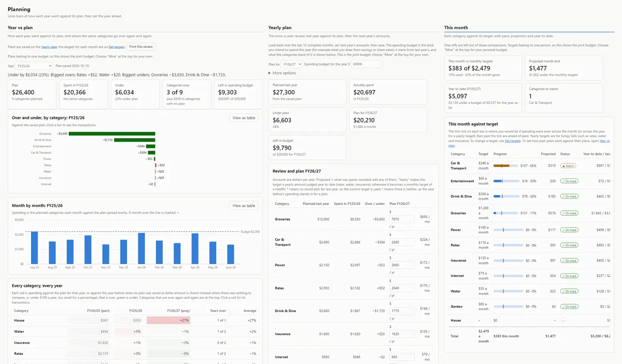This screenshot has width=622, height=364.
Task: Click the Watch status badge for Car & Transport
Action: 568,166
